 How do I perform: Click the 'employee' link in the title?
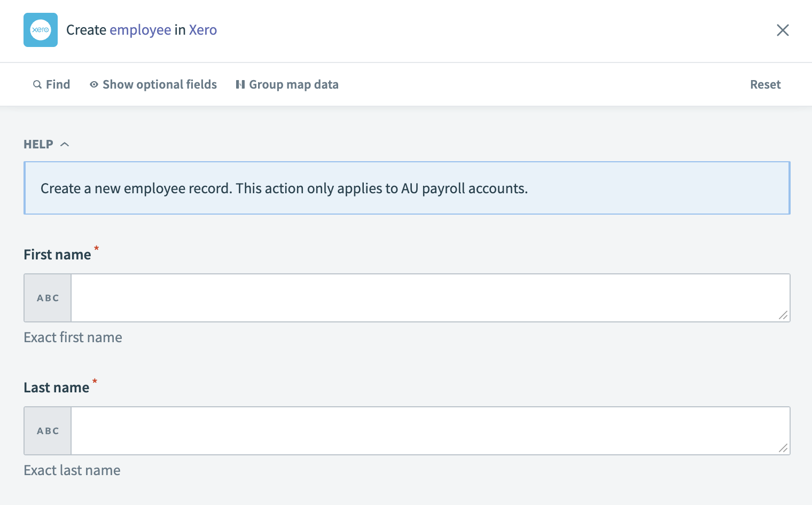tap(140, 30)
